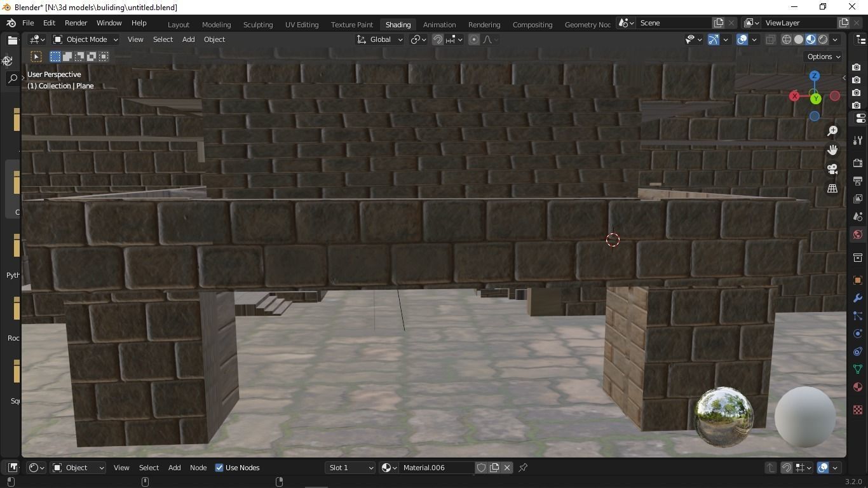Toggle the magnet snap button

tap(438, 39)
